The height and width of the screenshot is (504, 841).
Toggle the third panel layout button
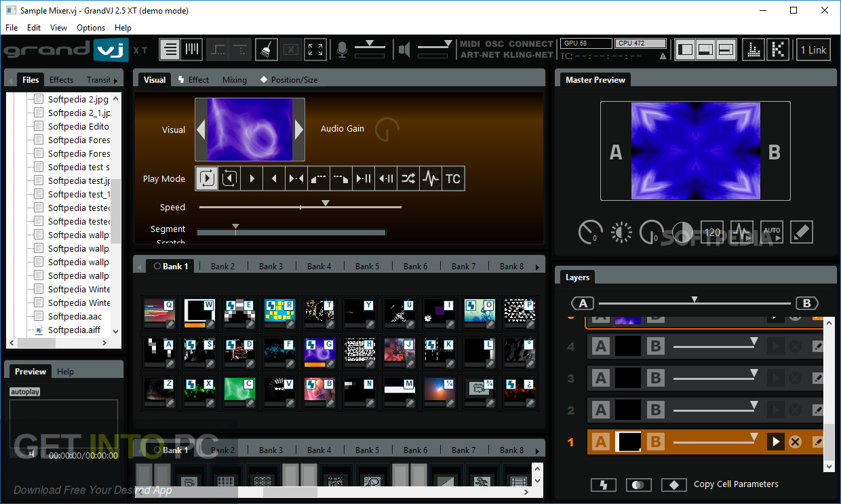pyautogui.click(x=726, y=50)
